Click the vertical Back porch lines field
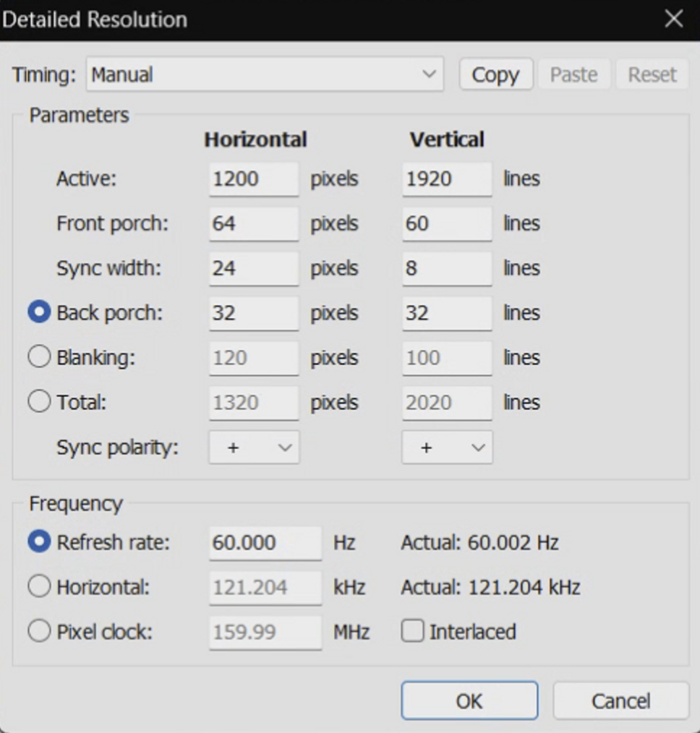 coord(447,313)
